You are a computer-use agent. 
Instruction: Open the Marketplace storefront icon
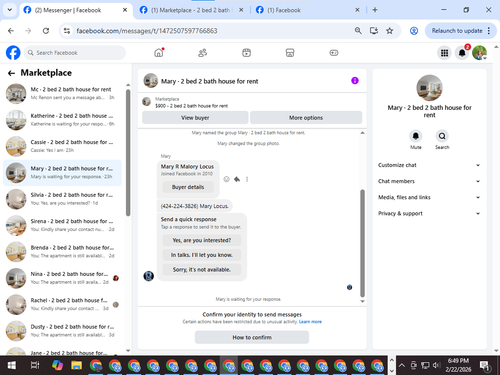(x=290, y=53)
